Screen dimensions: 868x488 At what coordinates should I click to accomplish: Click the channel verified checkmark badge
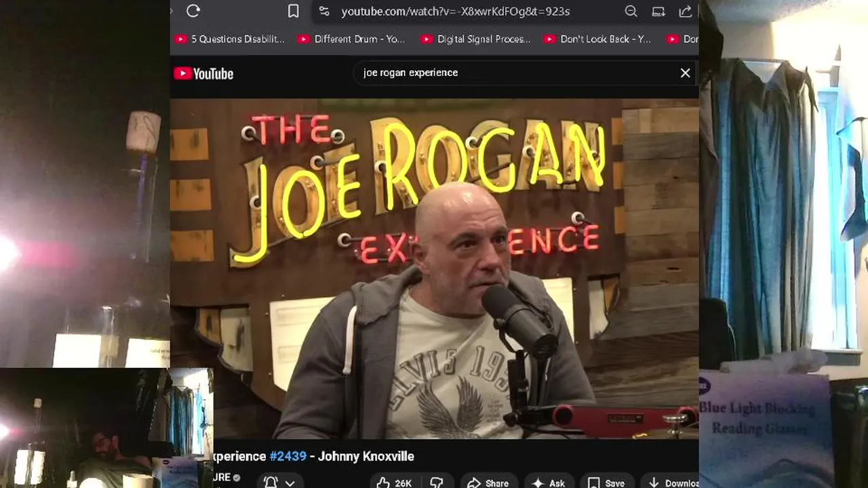click(237, 478)
